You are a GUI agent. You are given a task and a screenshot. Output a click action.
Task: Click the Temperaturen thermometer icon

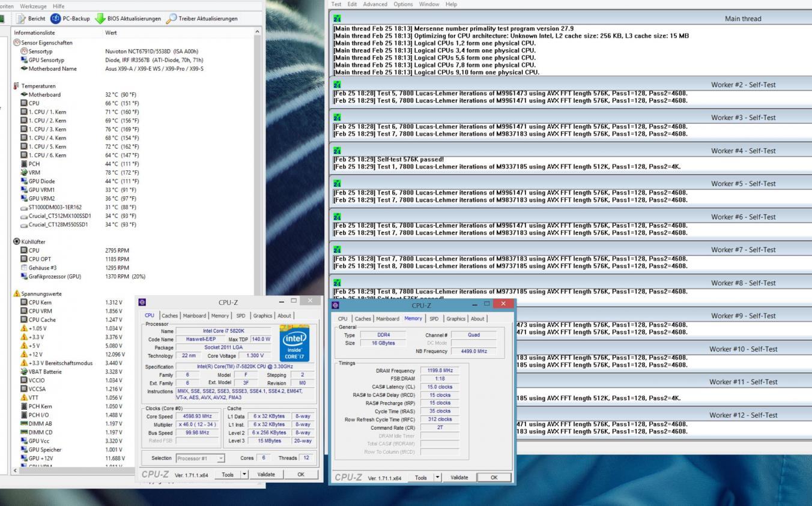tap(17, 86)
